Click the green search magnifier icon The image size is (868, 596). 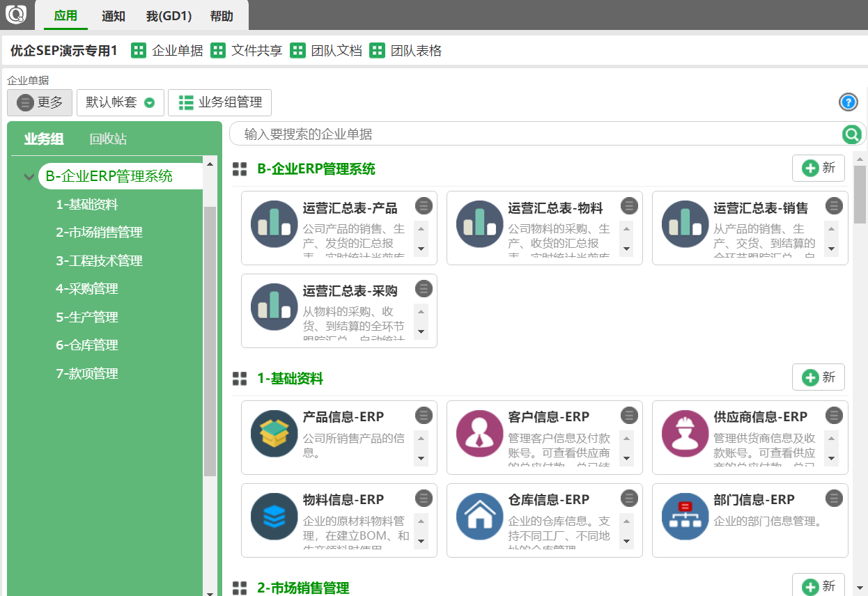click(x=851, y=134)
